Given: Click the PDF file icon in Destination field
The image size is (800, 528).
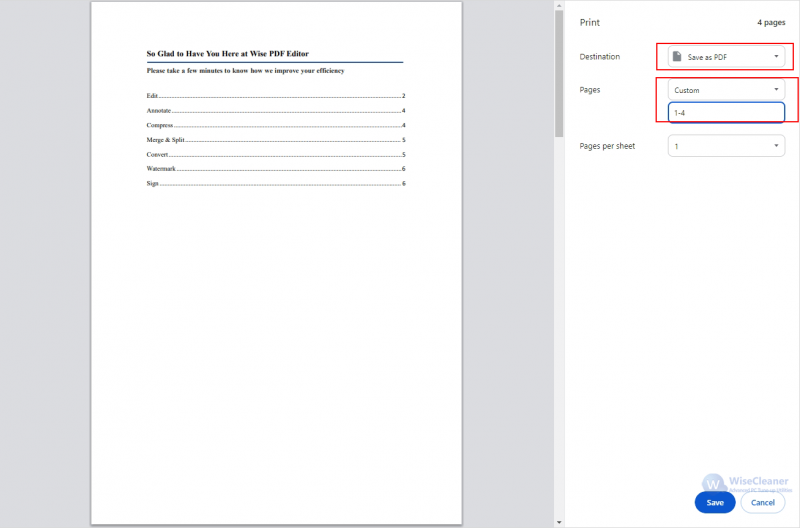Looking at the screenshot, I should [x=677, y=57].
